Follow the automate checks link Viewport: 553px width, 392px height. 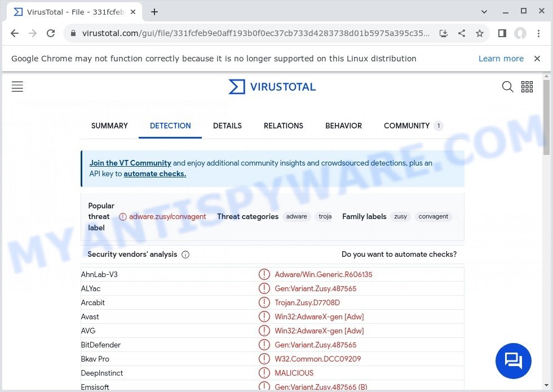click(155, 174)
